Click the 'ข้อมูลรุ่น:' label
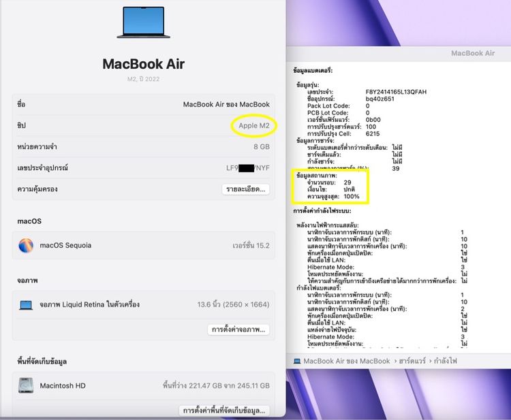The width and height of the screenshot is (511, 420). 308,84
